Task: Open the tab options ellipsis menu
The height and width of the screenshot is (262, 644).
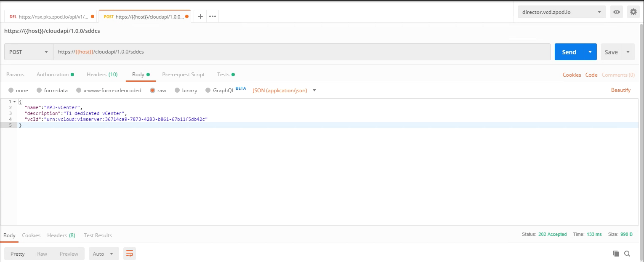Action: pyautogui.click(x=213, y=16)
